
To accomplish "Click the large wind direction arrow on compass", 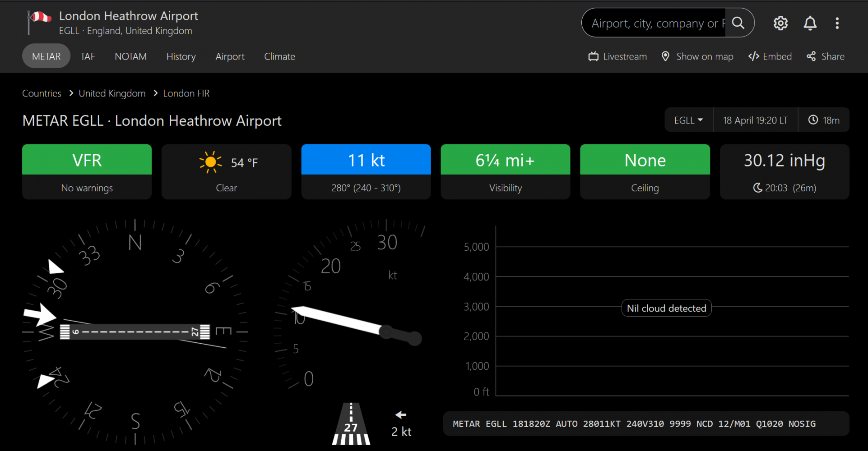I will click(x=41, y=314).
